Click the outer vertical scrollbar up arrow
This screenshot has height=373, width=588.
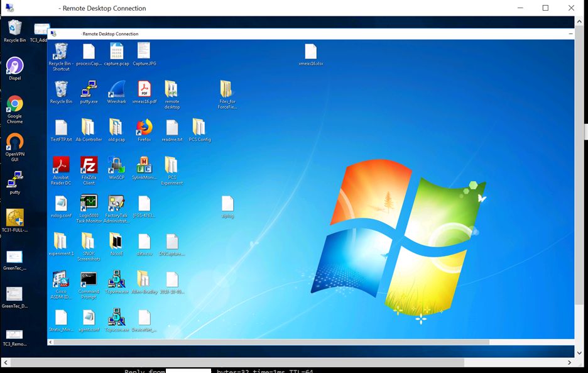click(x=579, y=22)
